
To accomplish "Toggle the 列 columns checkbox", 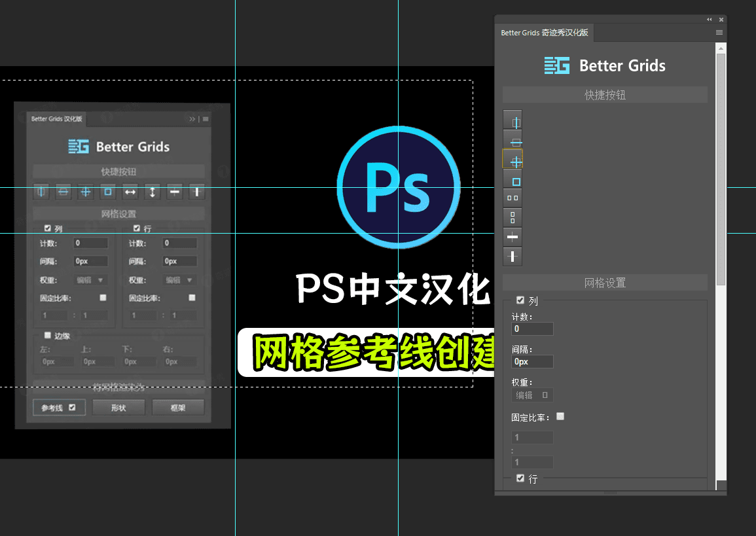I will click(519, 301).
